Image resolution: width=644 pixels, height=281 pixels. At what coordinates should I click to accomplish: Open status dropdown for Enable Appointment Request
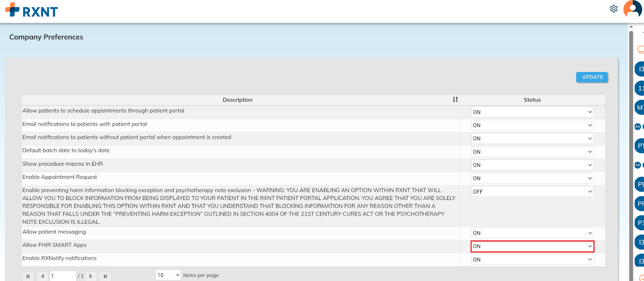click(x=532, y=178)
